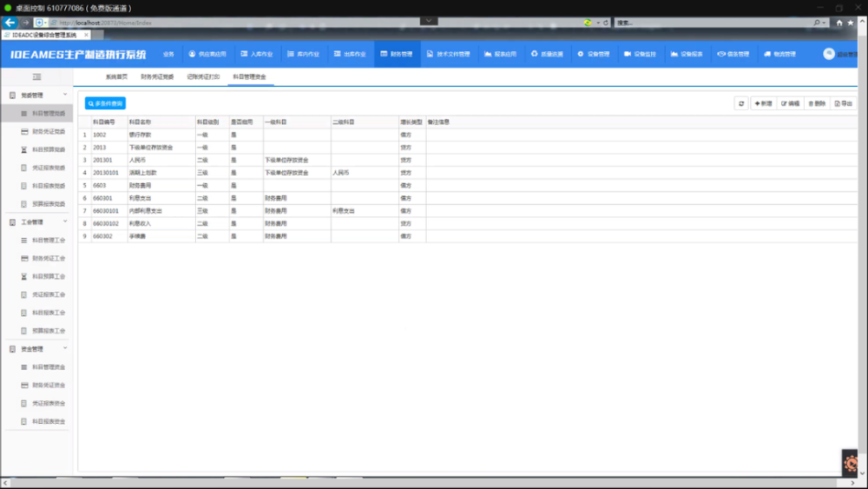
Task: Open 科目预算党委 in sidebar
Action: point(37,149)
